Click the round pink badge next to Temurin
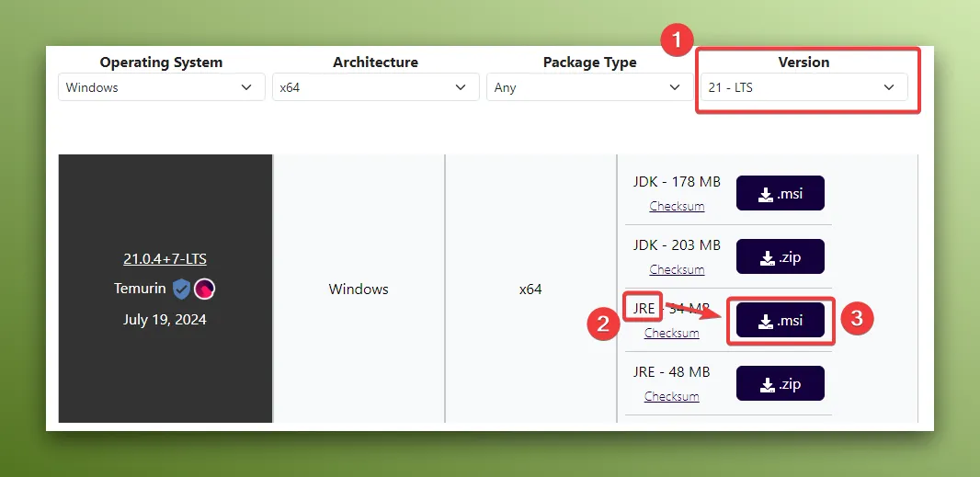Viewport: 980px width, 477px height. tap(204, 289)
